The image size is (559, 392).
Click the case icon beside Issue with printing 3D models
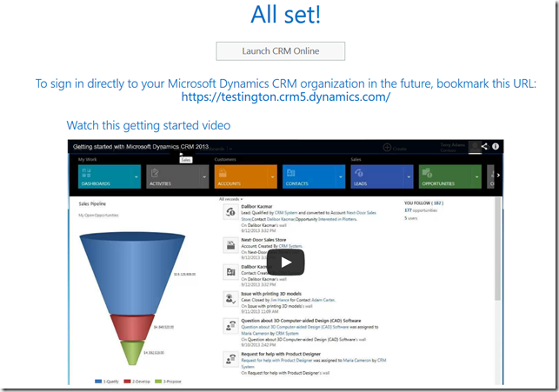[230, 299]
